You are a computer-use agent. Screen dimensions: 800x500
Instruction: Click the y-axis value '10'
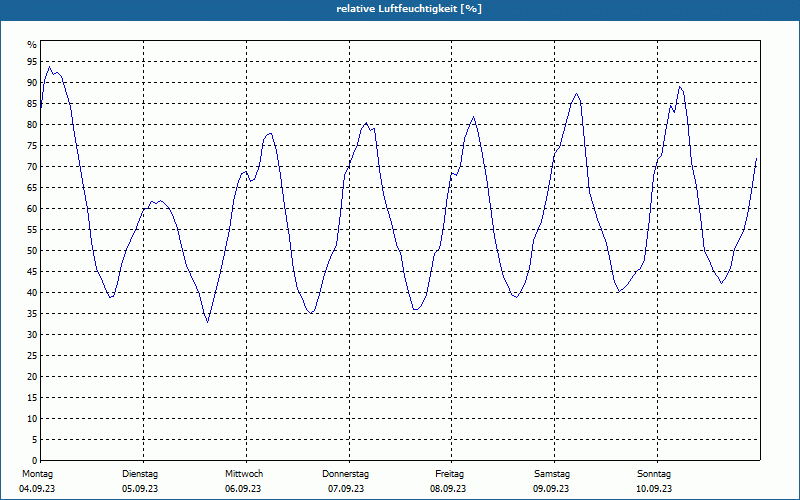(x=32, y=418)
